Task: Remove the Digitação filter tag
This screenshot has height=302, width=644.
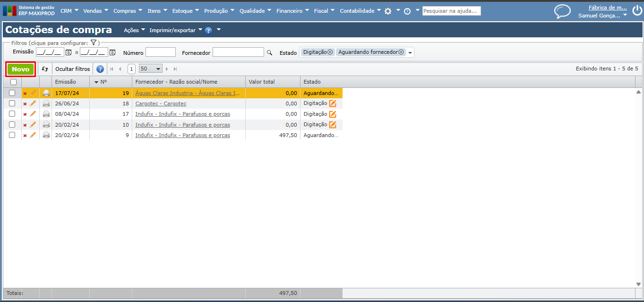Action: coord(330,52)
